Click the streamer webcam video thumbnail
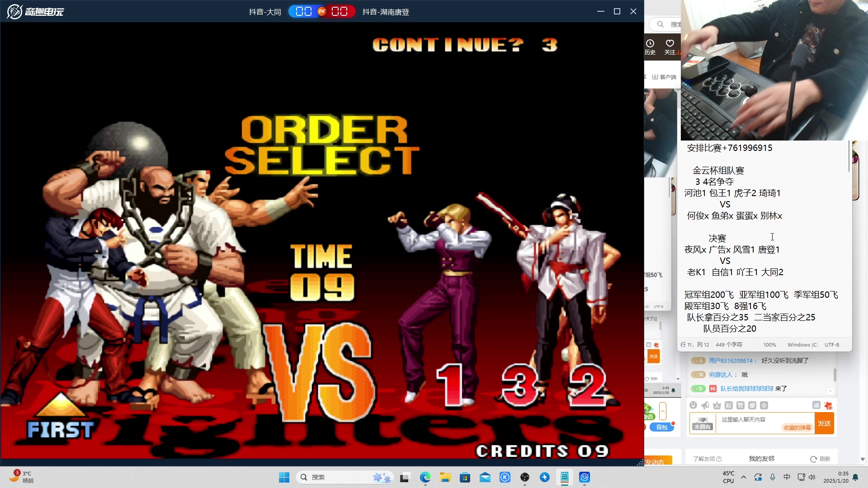Screen dimensions: 868x488 click(774, 70)
